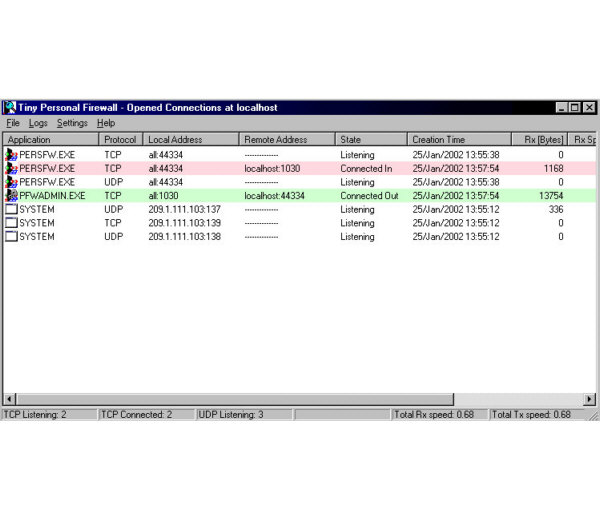Viewport: 600px width, 520px height.
Task: Click the left arrow of horizontal scrollbar
Action: [x=9, y=399]
